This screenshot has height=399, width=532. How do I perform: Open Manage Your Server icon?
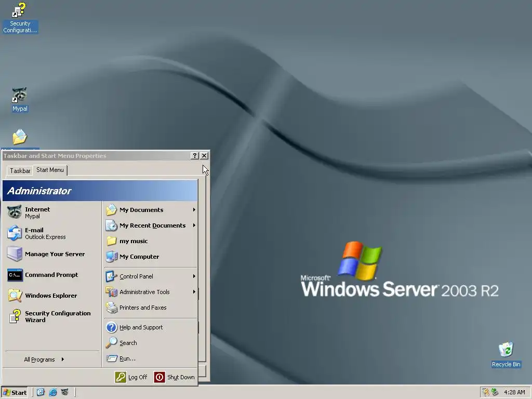(x=15, y=254)
